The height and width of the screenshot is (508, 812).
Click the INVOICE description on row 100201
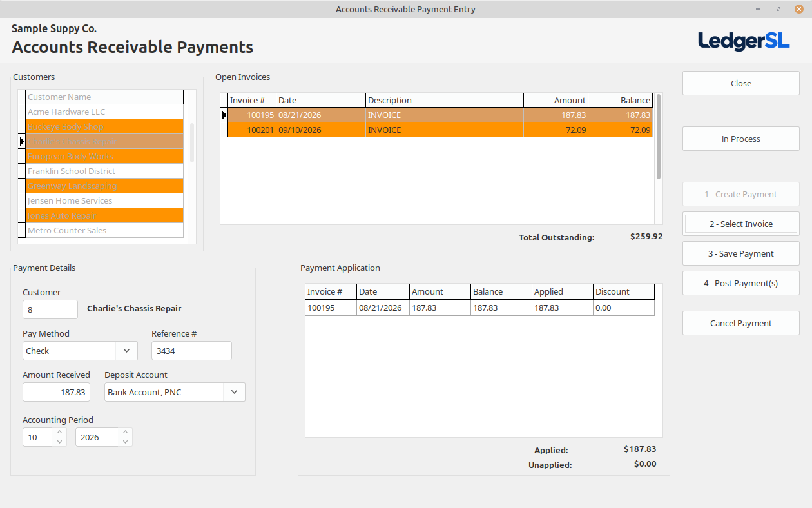445,130
